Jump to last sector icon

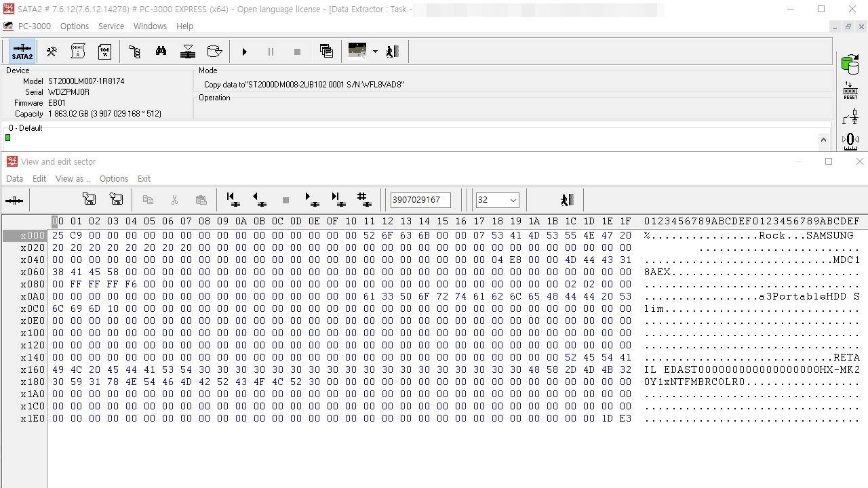(x=338, y=199)
